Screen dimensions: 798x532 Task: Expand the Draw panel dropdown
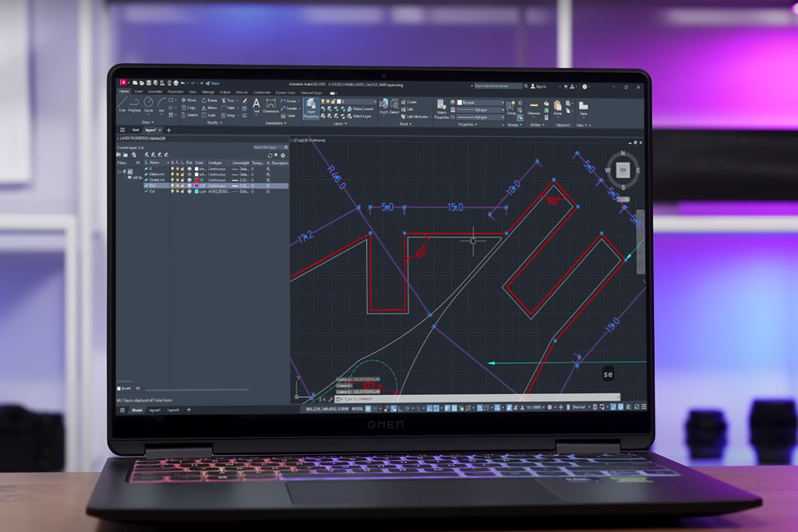pyautogui.click(x=148, y=122)
